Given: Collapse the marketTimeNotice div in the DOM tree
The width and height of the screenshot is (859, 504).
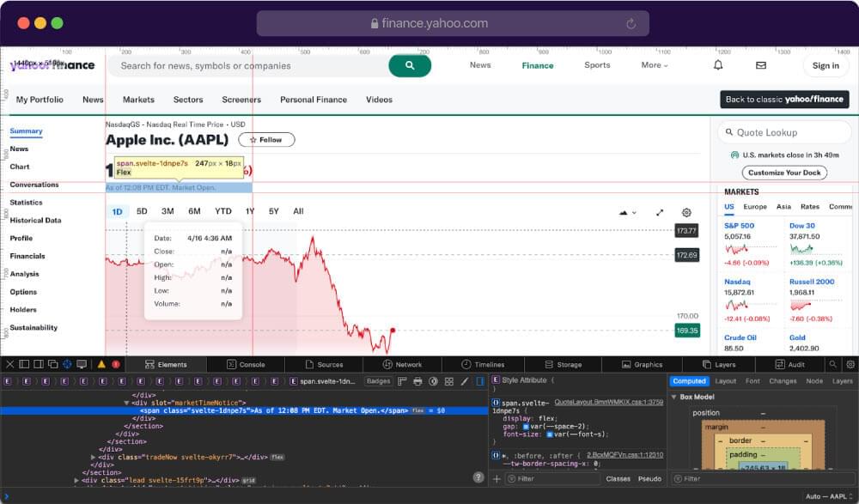Looking at the screenshot, I should (x=127, y=402).
